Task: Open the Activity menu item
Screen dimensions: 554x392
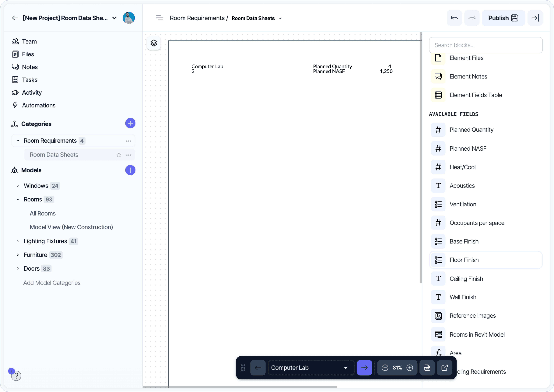Action: [x=32, y=92]
